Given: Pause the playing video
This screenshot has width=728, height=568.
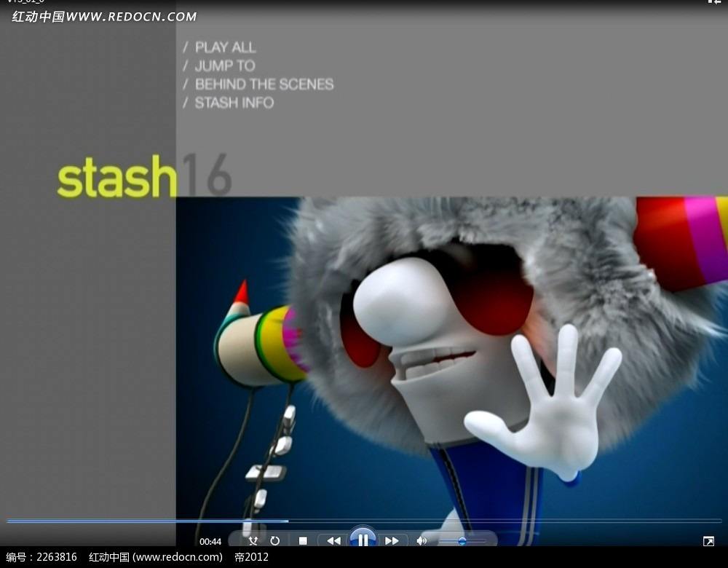Looking at the screenshot, I should 363,539.
